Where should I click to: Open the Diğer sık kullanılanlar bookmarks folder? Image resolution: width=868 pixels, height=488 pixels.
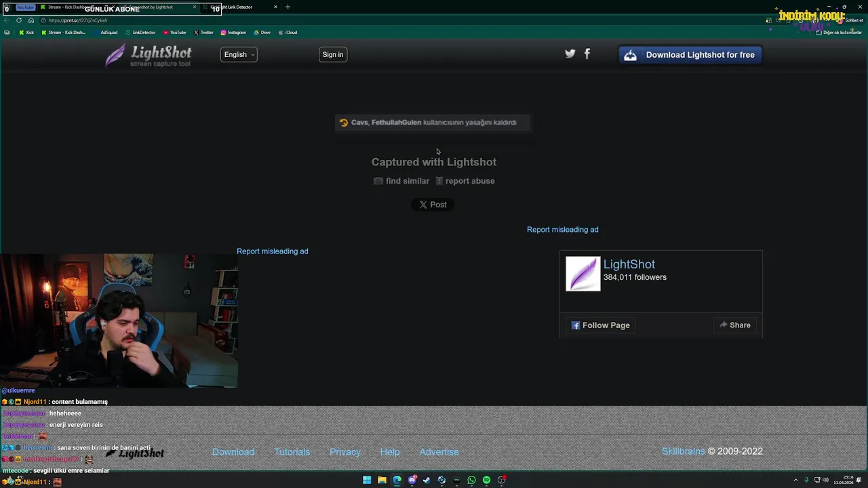point(839,33)
